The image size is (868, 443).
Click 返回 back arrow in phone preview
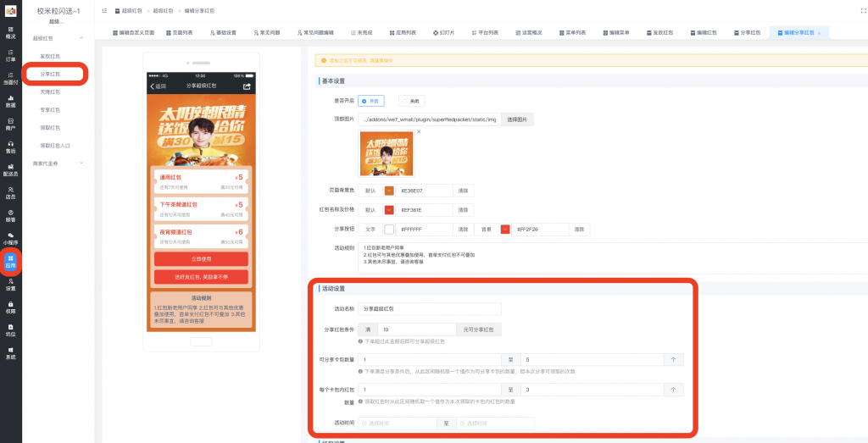point(158,86)
